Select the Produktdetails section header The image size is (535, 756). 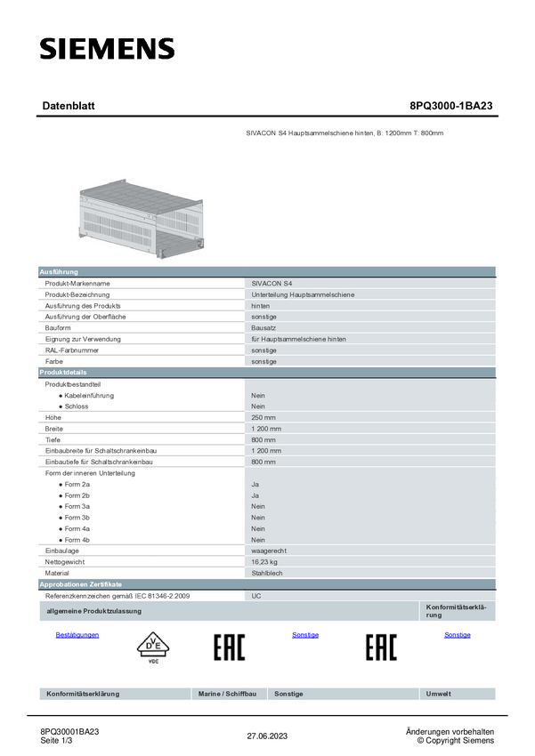267,372
